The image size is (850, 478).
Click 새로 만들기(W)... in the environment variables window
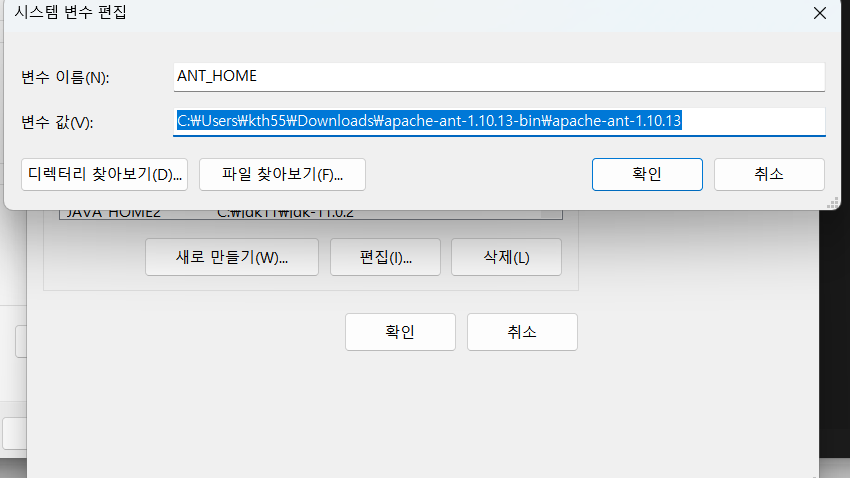click(x=232, y=257)
